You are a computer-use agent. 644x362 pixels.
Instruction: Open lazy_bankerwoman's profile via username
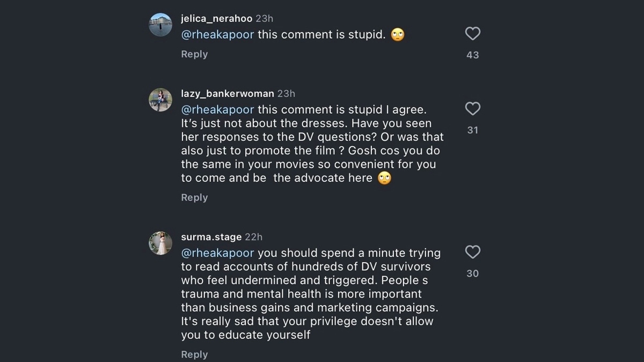(x=228, y=94)
